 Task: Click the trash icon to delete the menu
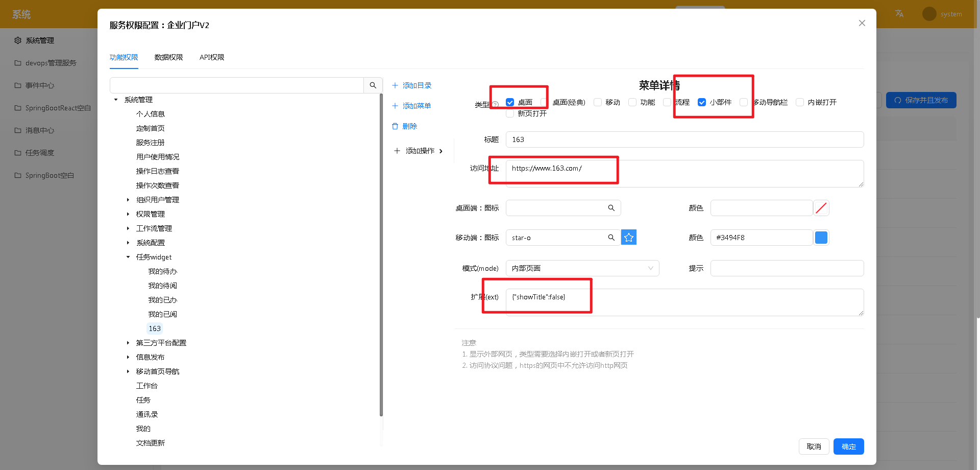(x=395, y=126)
